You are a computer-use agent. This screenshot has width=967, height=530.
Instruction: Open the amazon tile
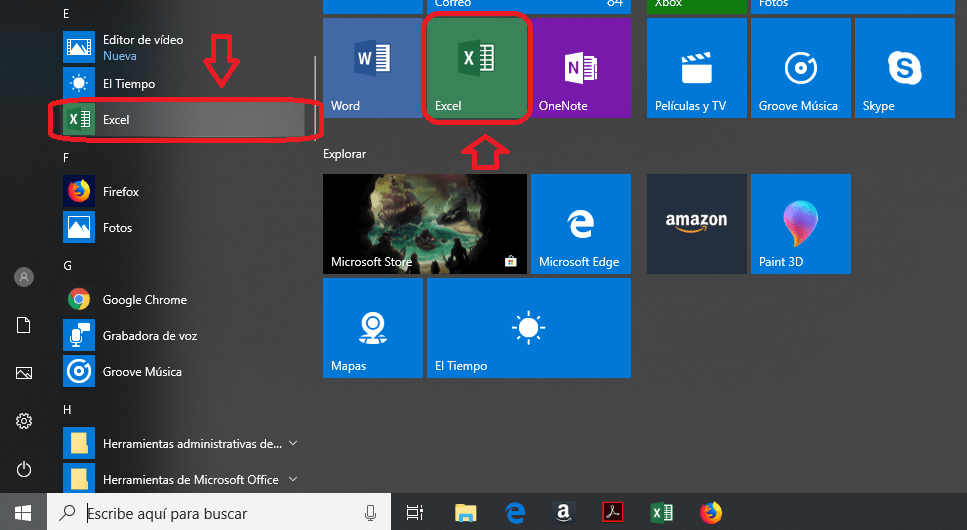pyautogui.click(x=697, y=224)
